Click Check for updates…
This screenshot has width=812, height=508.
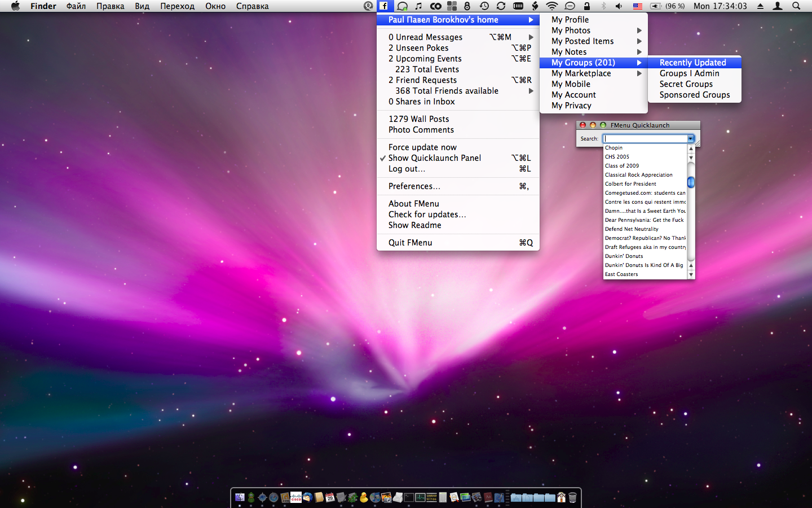[458, 214]
